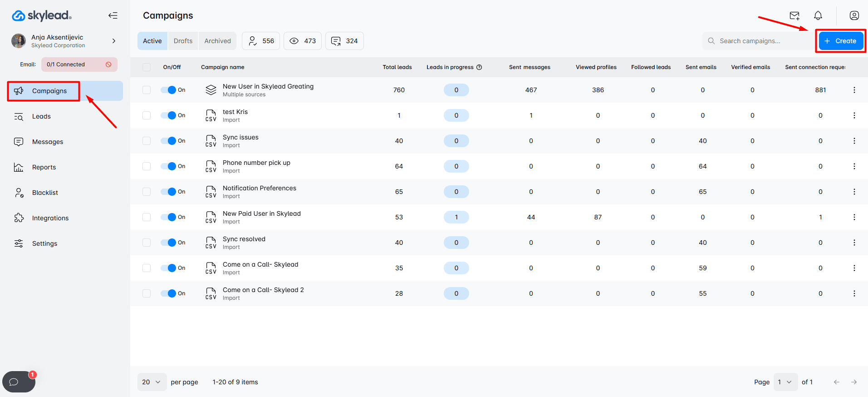Screen dimensions: 868x397
Task: Open the more options for New Paid User in Skylead
Action: (x=854, y=217)
